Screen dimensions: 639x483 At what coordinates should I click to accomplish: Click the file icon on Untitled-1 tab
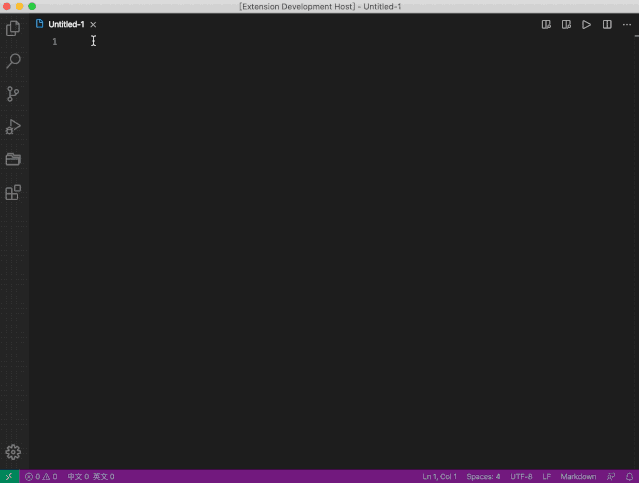click(x=40, y=24)
